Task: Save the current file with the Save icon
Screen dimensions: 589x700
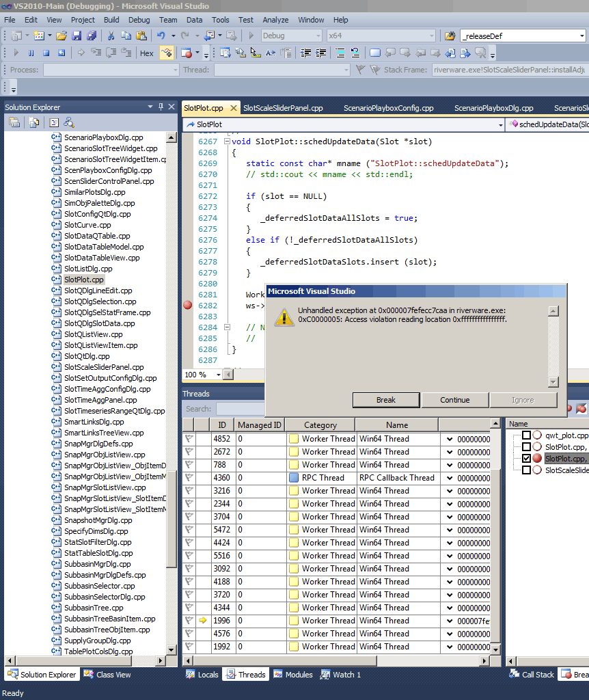Action: (x=77, y=36)
